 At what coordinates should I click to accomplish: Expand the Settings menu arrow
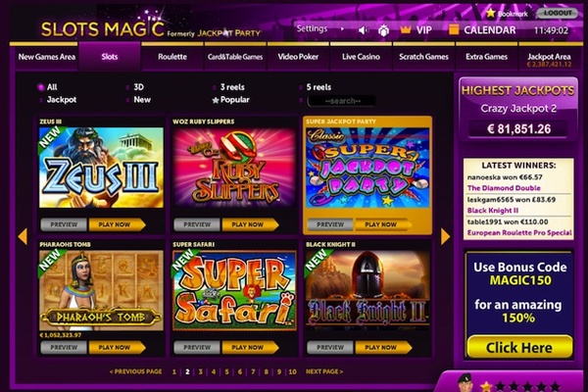click(x=342, y=28)
